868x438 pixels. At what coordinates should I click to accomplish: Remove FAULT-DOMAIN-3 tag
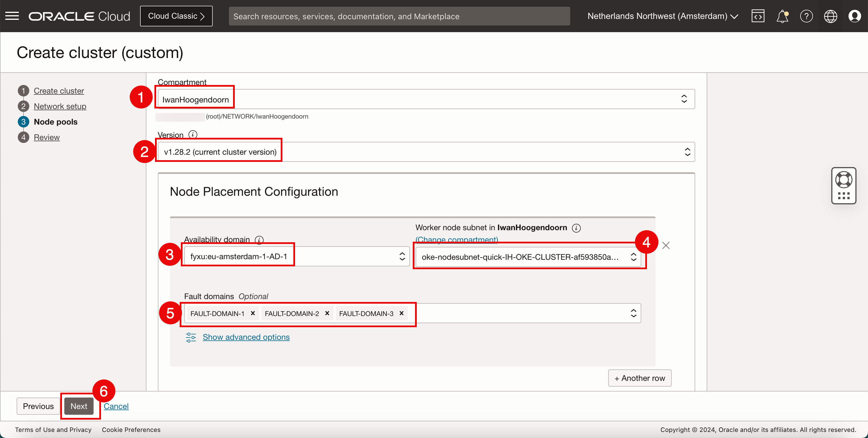(x=402, y=313)
